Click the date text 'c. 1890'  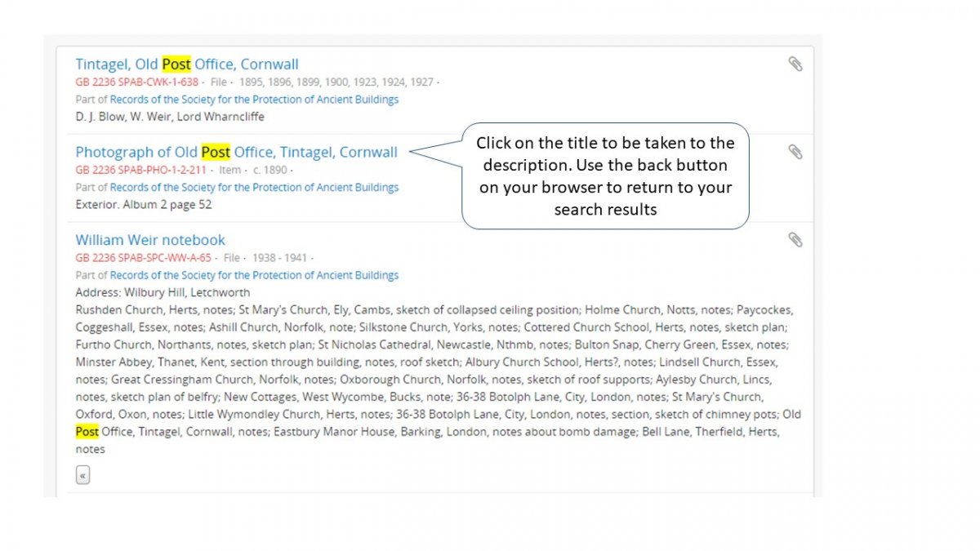click(270, 171)
